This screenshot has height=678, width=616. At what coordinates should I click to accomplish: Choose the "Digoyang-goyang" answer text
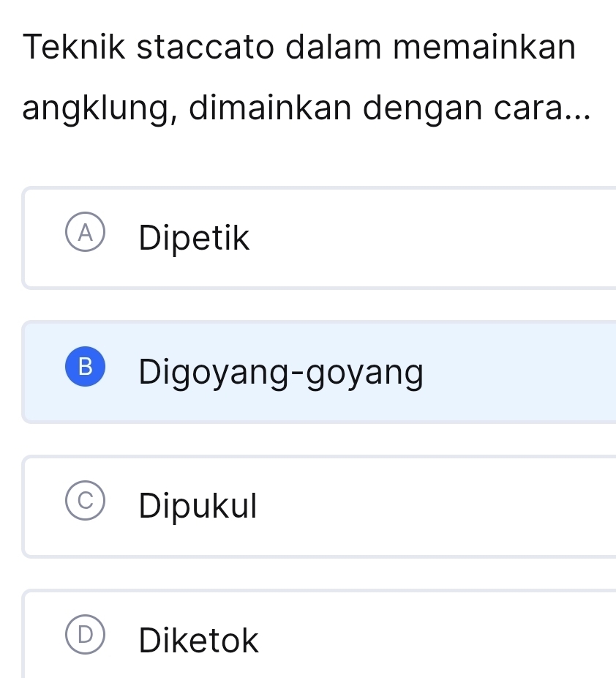coord(281,373)
